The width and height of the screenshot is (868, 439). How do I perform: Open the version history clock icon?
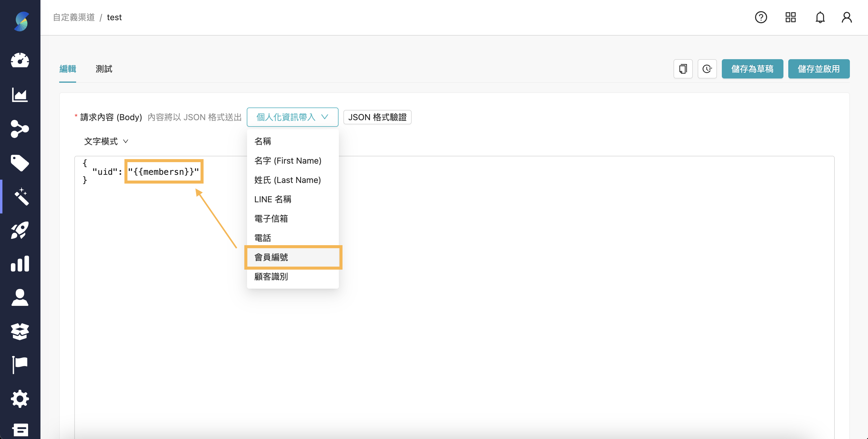707,69
